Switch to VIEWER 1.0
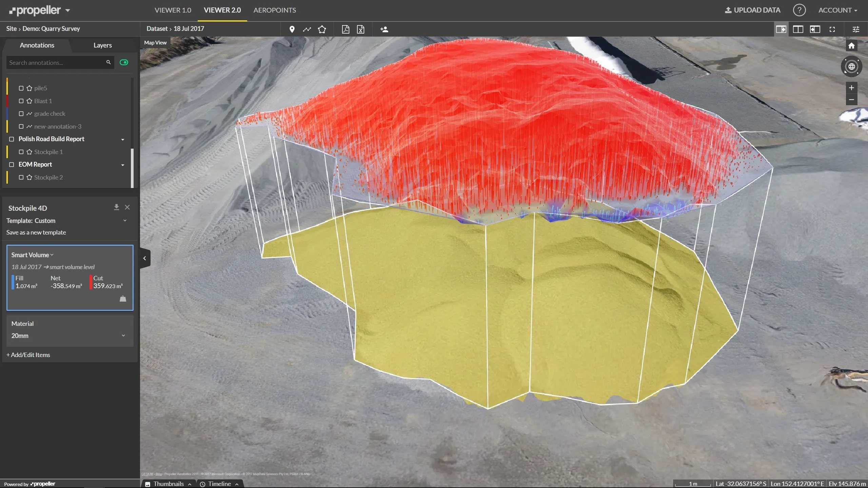This screenshot has height=488, width=868. [x=173, y=10]
